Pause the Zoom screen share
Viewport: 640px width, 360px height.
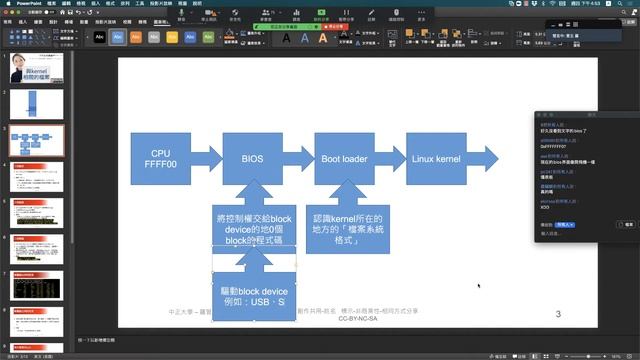coord(346,13)
